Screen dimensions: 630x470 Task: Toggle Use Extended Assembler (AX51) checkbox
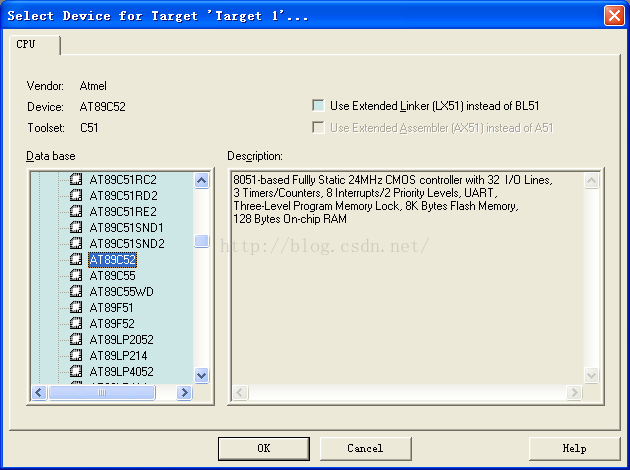(x=318, y=128)
